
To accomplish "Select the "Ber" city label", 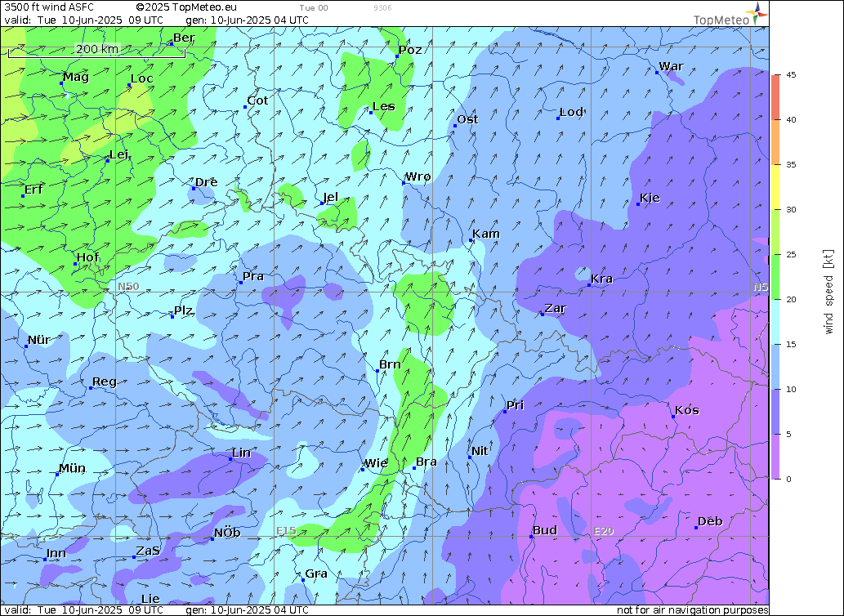I will click(x=184, y=38).
